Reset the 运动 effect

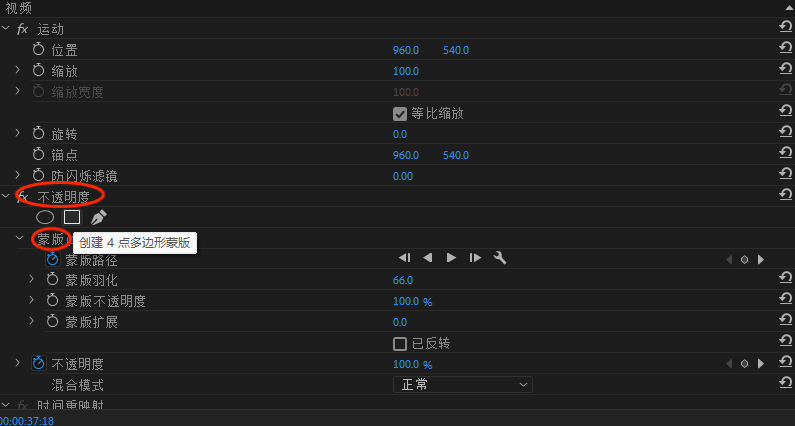[785, 27]
